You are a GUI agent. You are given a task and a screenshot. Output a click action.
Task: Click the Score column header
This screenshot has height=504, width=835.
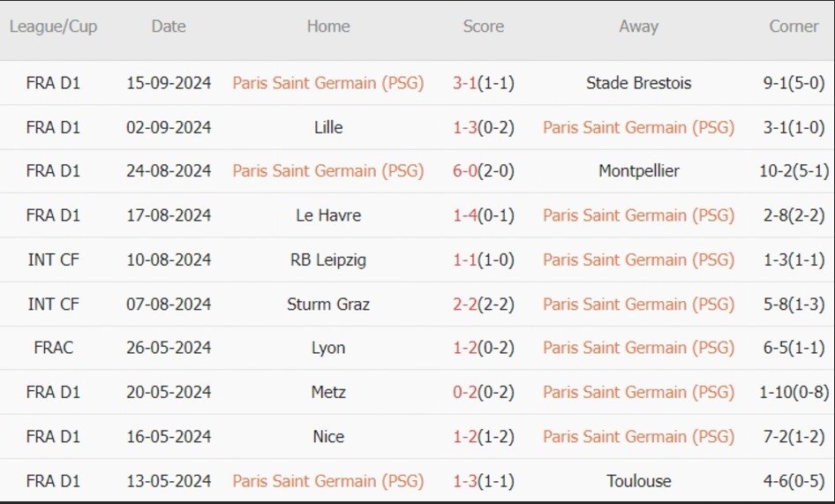[x=484, y=26]
